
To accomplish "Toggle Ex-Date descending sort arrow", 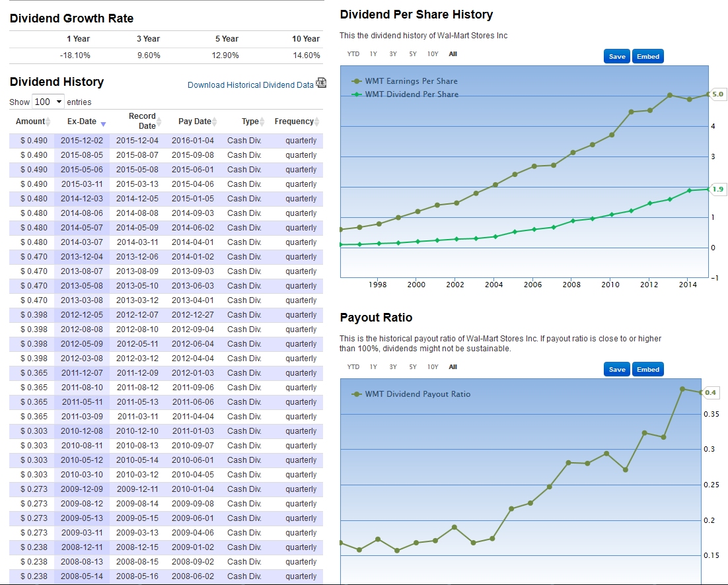I will [x=103, y=124].
